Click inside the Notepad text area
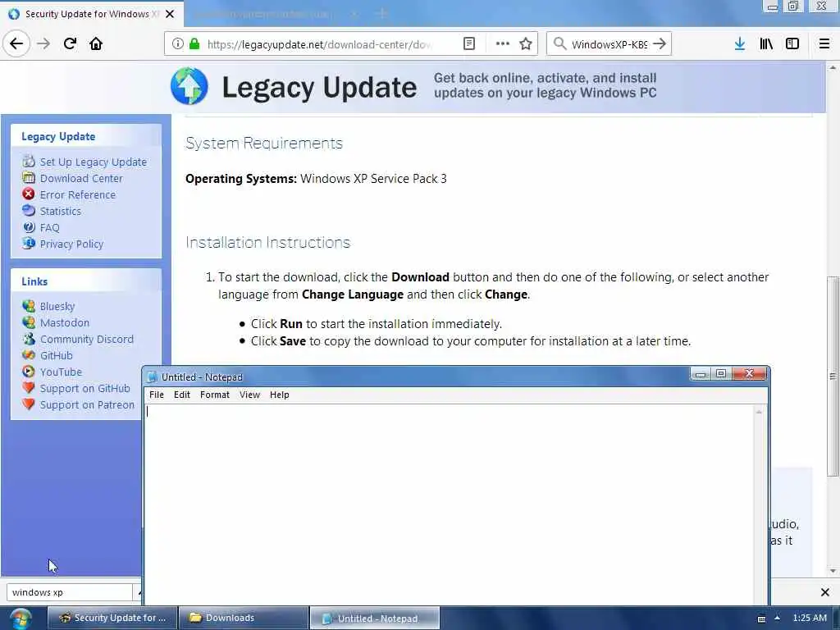The height and width of the screenshot is (630, 840). tap(449, 504)
